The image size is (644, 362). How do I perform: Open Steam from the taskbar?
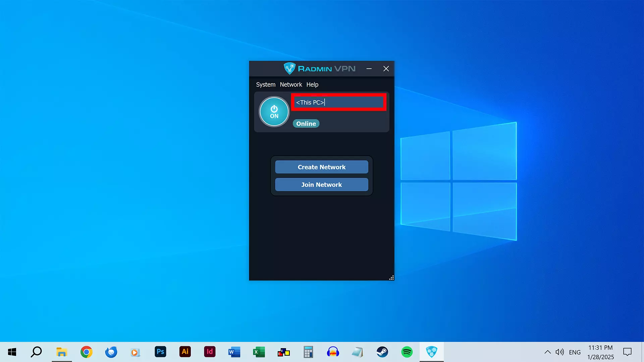pyautogui.click(x=382, y=352)
